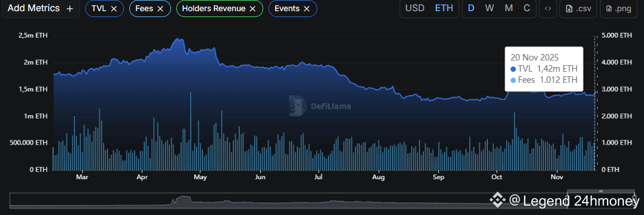The height and width of the screenshot is (215, 644).
Task: Remove the Holders Revenue metric chip
Action: 253,9
